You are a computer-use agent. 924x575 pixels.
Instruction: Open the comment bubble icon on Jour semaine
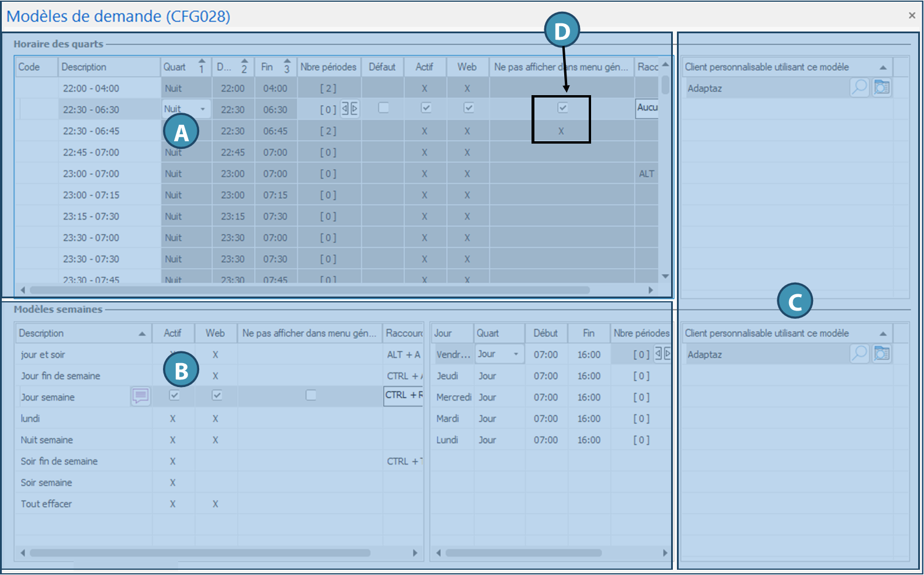pyautogui.click(x=140, y=396)
